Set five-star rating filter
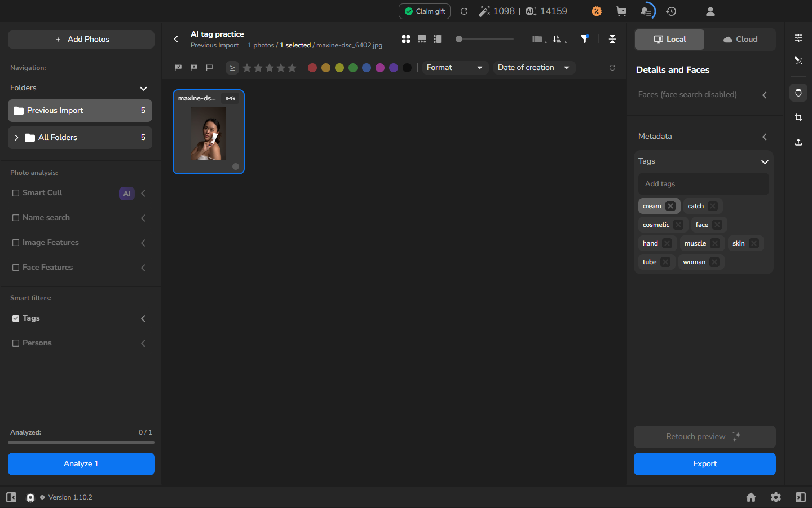The width and height of the screenshot is (812, 508). 292,68
